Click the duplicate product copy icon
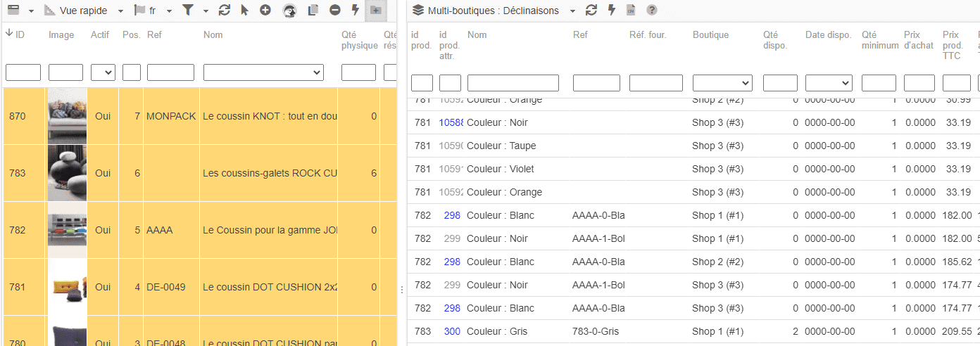The height and width of the screenshot is (346, 980). point(313,11)
